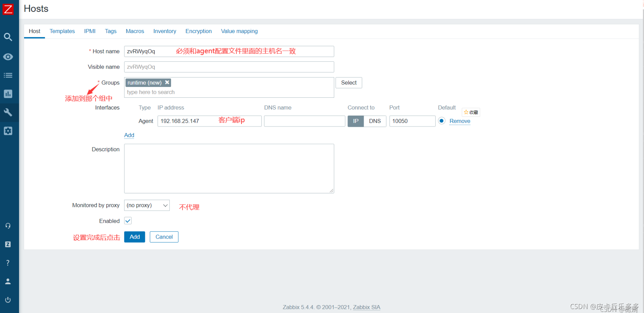Viewport: 644px width, 313px height.
Task: Open Monitoring eye icon in sidebar
Action: tap(8, 57)
